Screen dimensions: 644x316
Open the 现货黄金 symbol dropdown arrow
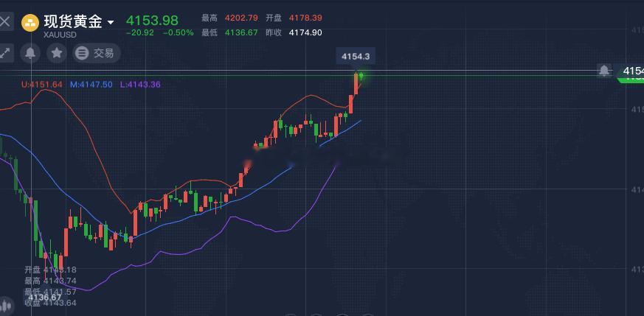pyautogui.click(x=111, y=23)
